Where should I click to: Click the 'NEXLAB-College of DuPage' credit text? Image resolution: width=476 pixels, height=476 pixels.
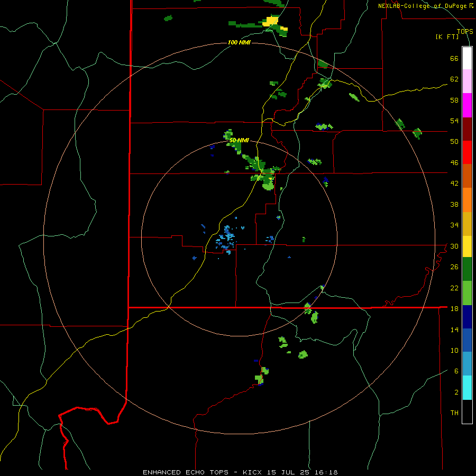point(423,6)
